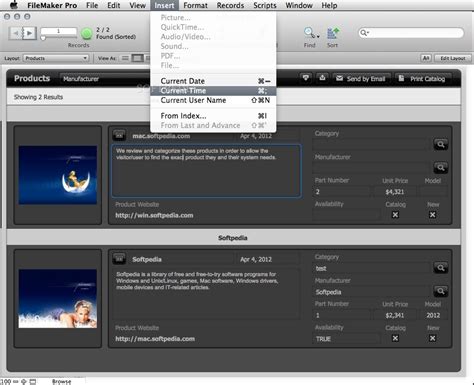Screen dimensions: 474x385
Task: Click the Sort toolbar icon
Action: 333,33
